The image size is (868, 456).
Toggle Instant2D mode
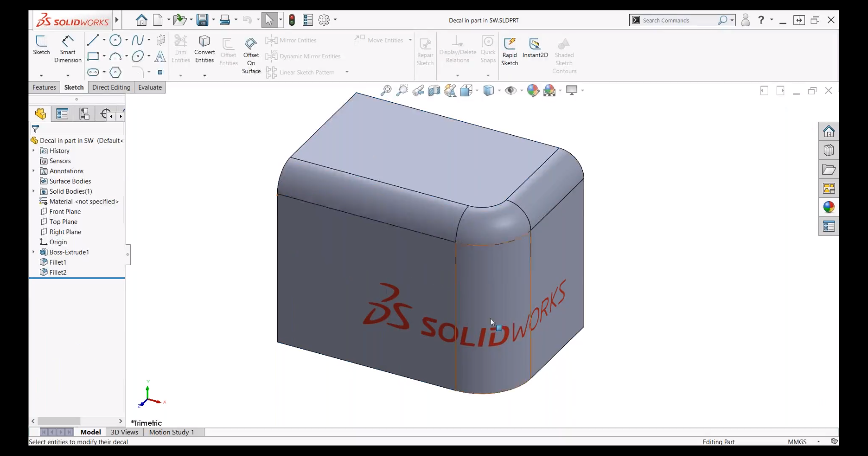point(535,48)
